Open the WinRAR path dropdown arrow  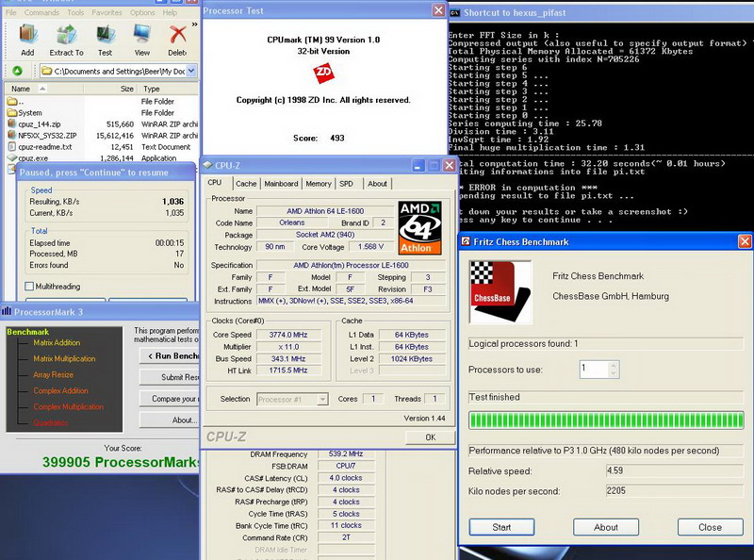coord(191,72)
